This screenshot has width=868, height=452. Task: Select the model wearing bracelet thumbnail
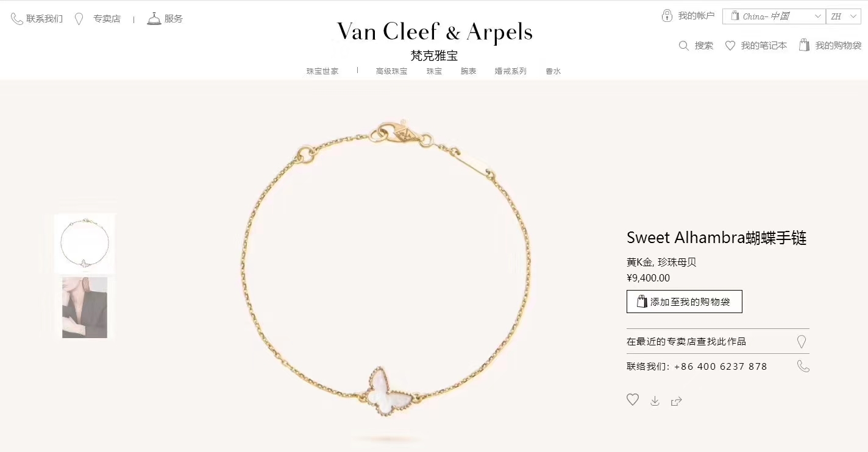click(85, 308)
